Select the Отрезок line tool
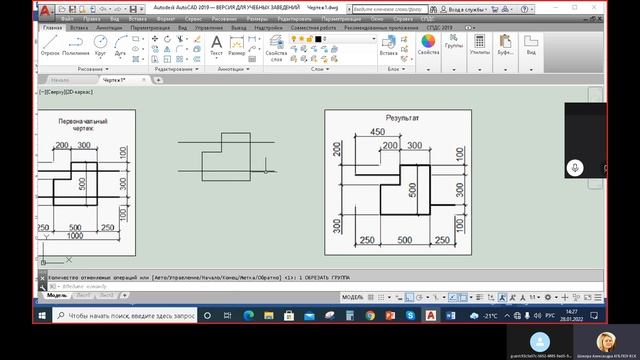 50,45
